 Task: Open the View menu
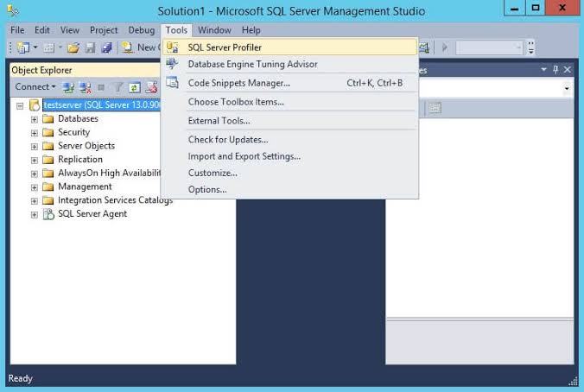pyautogui.click(x=70, y=30)
